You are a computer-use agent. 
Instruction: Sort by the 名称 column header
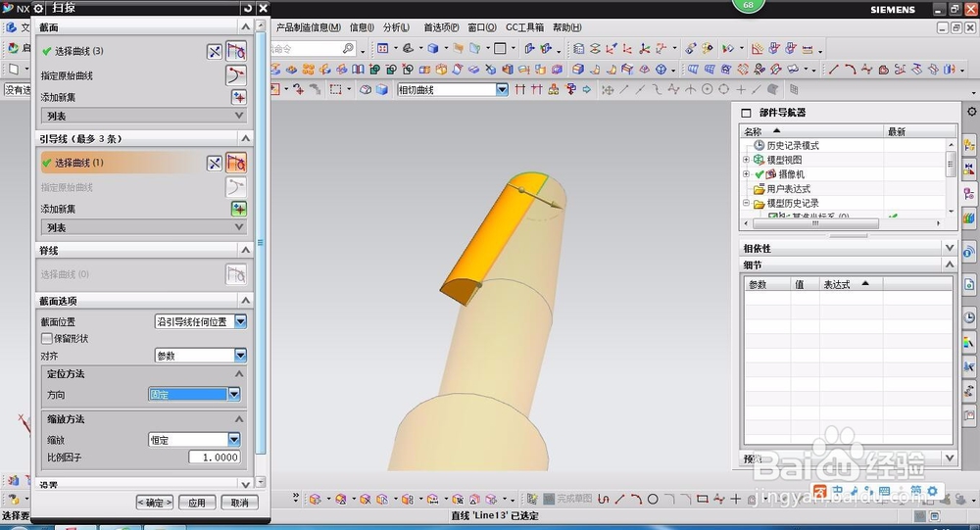coord(811,131)
